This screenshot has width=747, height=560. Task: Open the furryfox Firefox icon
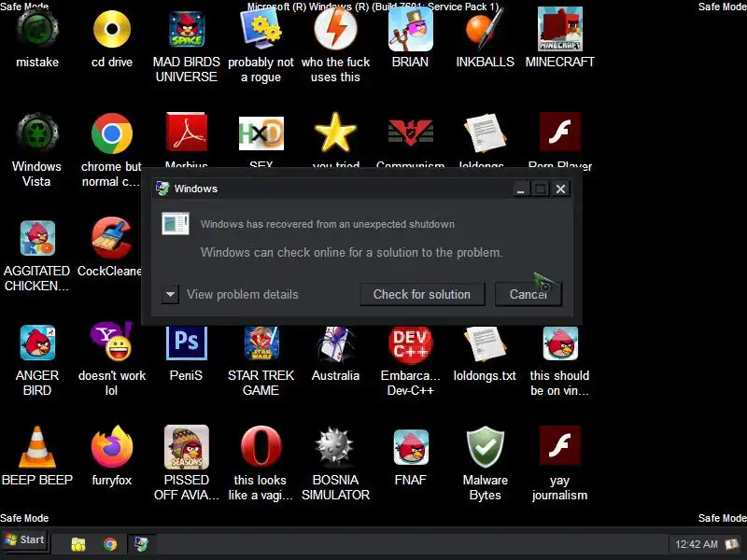coord(112,447)
